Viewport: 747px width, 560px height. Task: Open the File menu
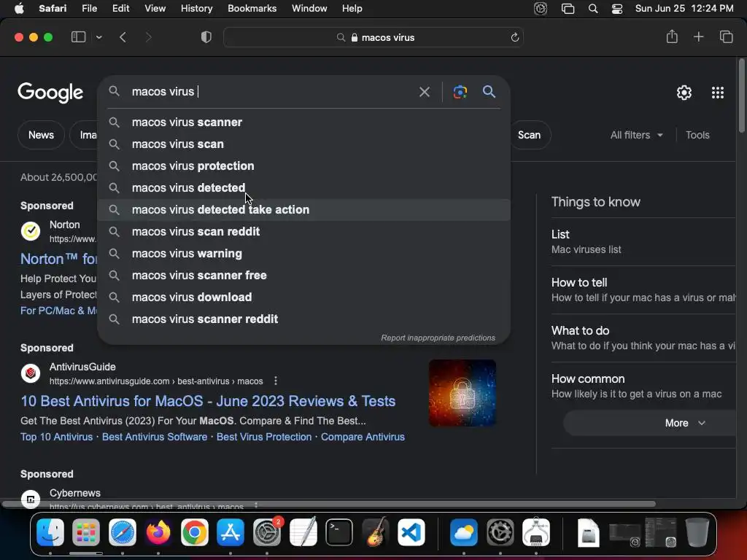[89, 9]
